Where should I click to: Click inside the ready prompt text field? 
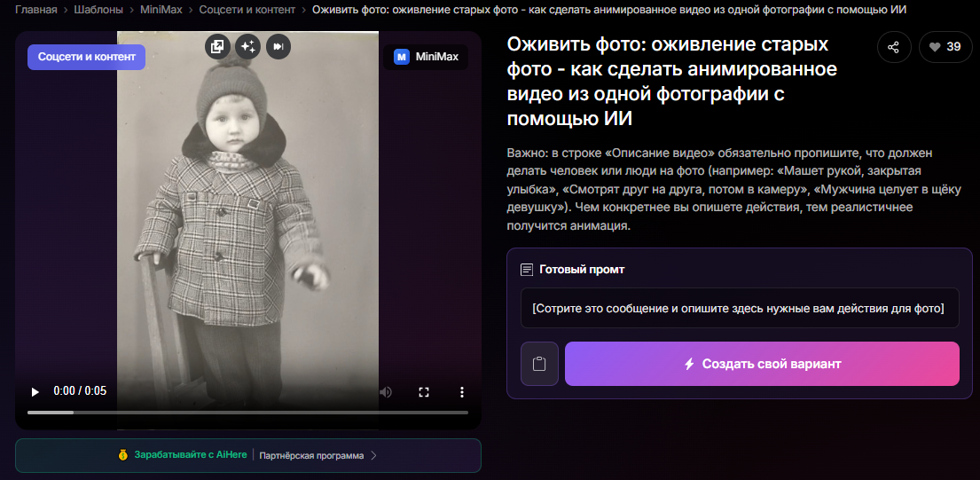click(740, 308)
